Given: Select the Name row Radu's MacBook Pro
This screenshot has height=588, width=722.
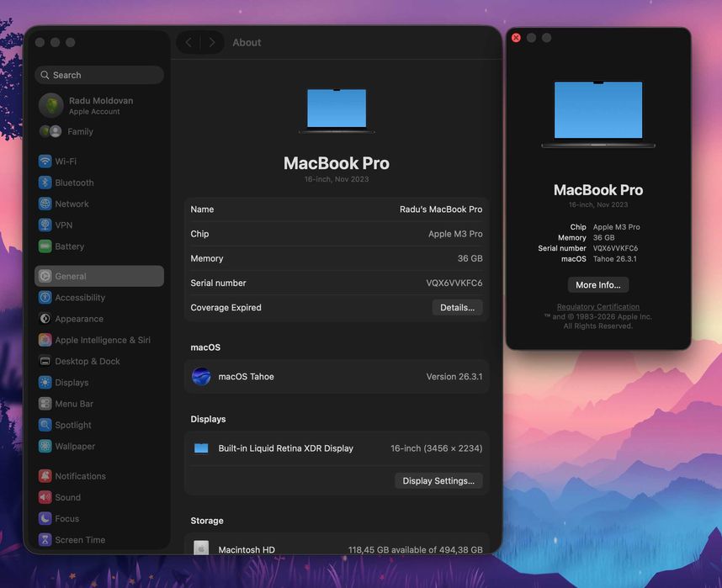Looking at the screenshot, I should tap(336, 209).
